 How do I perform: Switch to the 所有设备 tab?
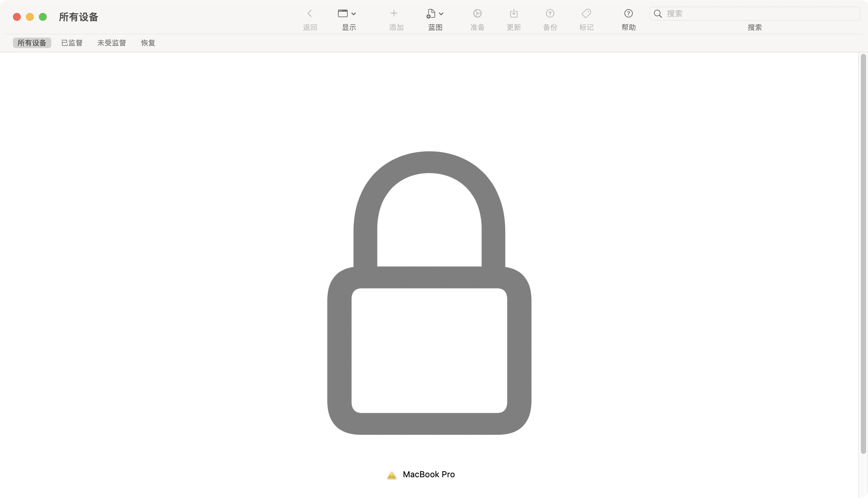(x=31, y=43)
